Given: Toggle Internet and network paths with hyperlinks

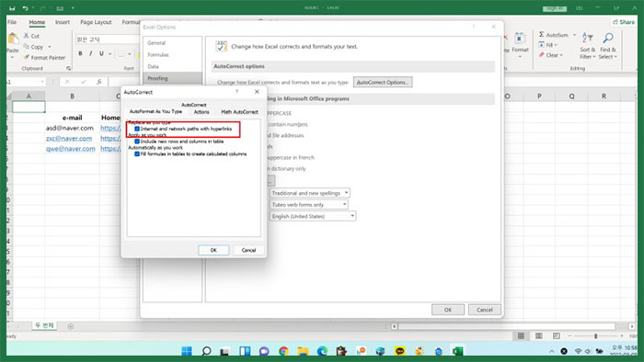Looking at the screenshot, I should click(137, 129).
